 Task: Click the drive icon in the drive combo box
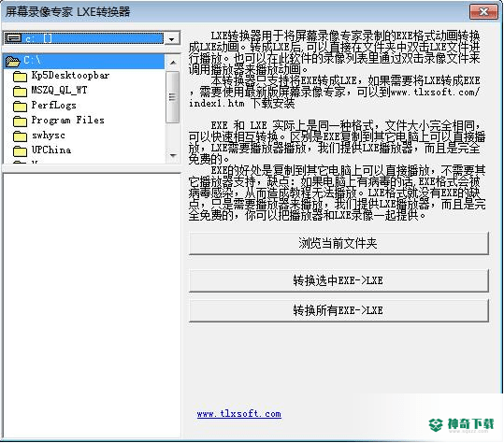[13, 38]
